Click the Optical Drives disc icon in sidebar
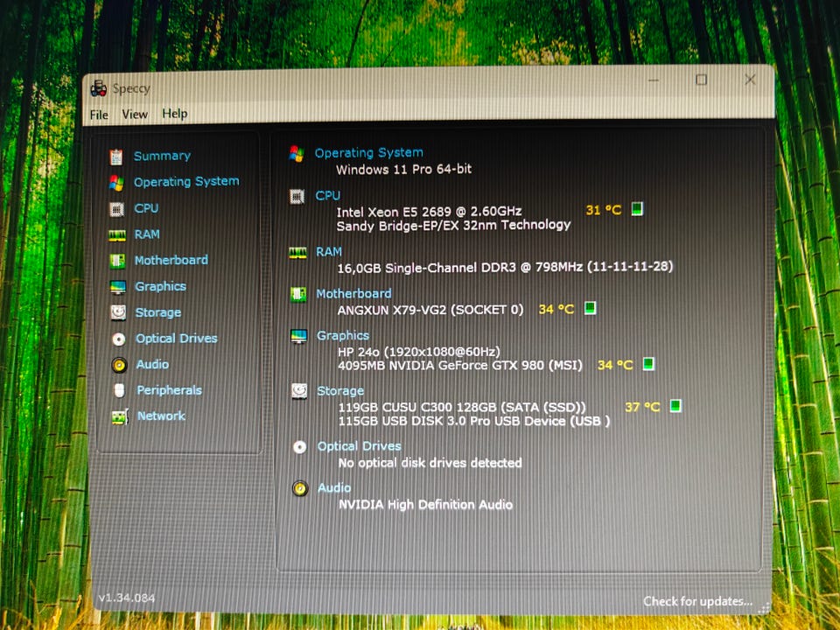The height and width of the screenshot is (630, 840). pos(119,339)
